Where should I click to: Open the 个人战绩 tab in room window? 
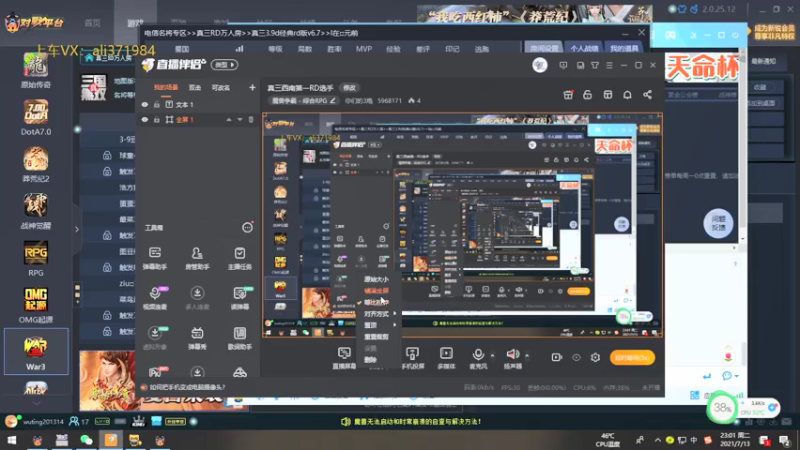pyautogui.click(x=584, y=48)
